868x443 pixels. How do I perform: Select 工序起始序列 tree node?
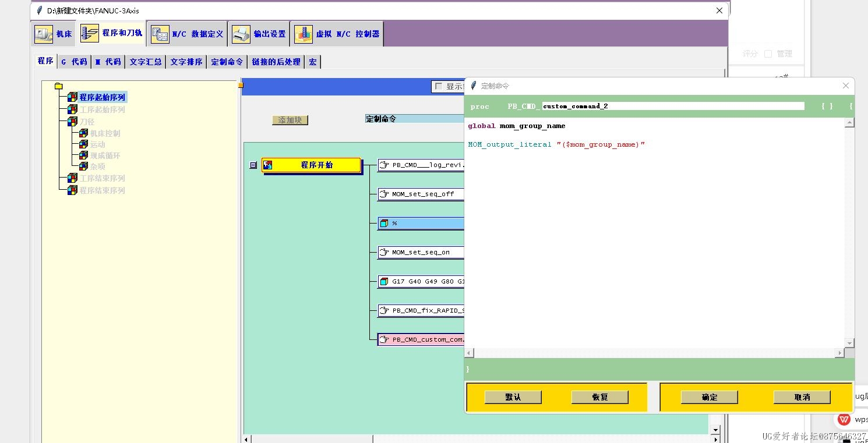103,109
